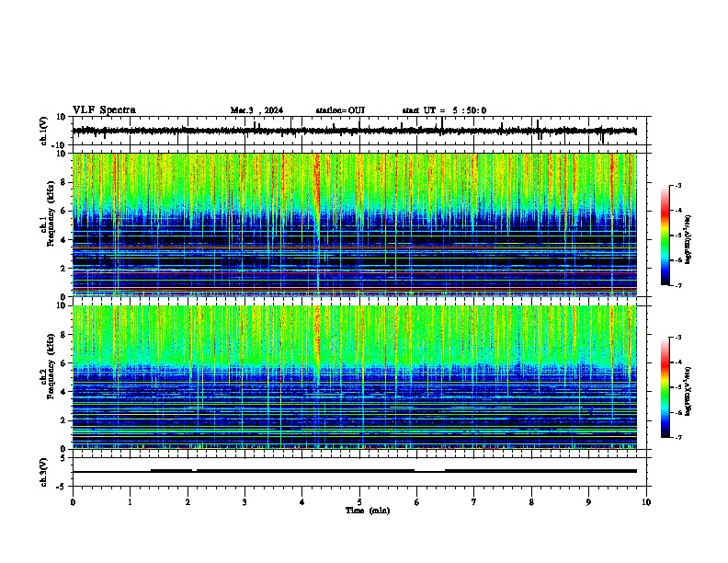Image resolution: width=728 pixels, height=563 pixels.
Task: Click time axis tick label "6"
Action: 417,502
